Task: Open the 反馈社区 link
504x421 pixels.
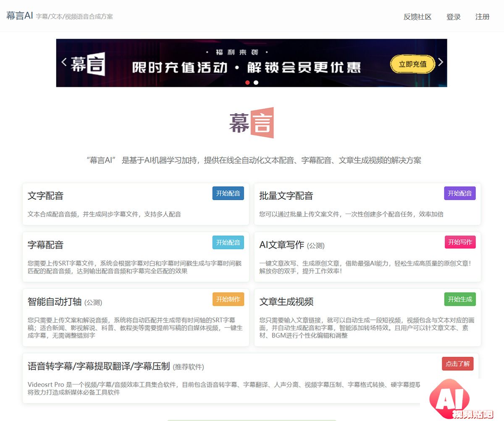Action: (417, 17)
